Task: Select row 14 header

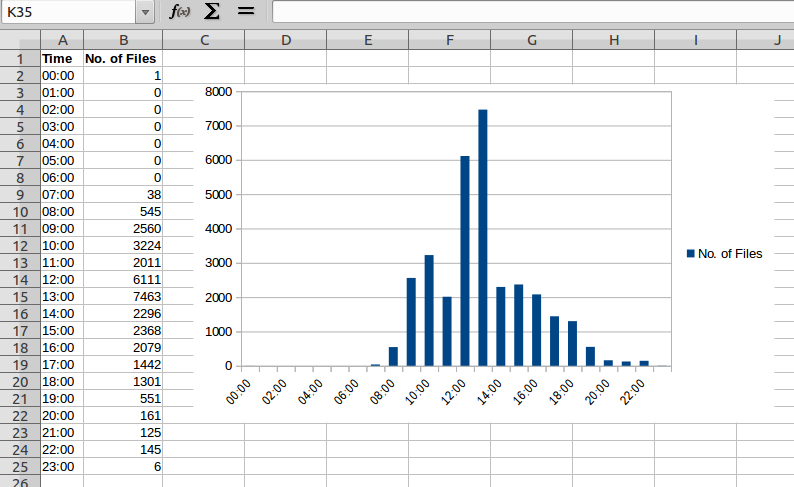Action: (20, 279)
